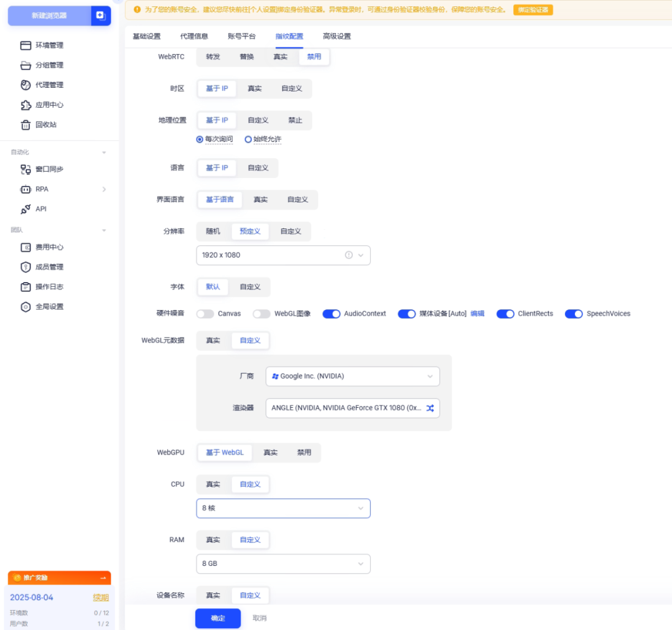The image size is (672, 630).
Task: Enable the Canvas noise toggle
Action: 205,314
